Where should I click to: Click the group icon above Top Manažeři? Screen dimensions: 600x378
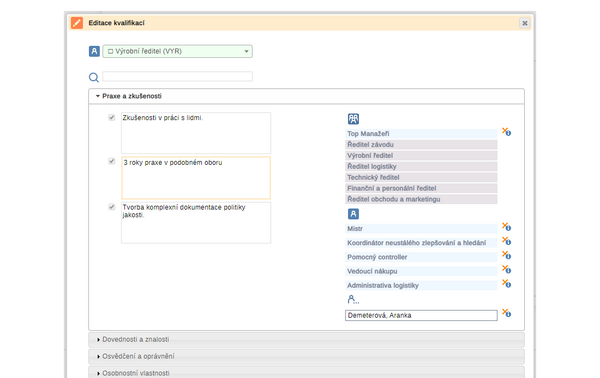click(x=353, y=119)
